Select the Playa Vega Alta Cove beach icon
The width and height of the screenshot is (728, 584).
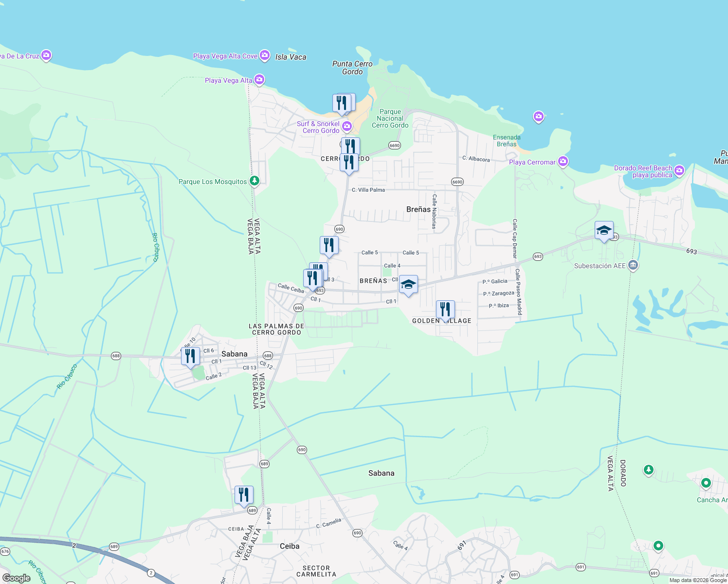point(265,55)
